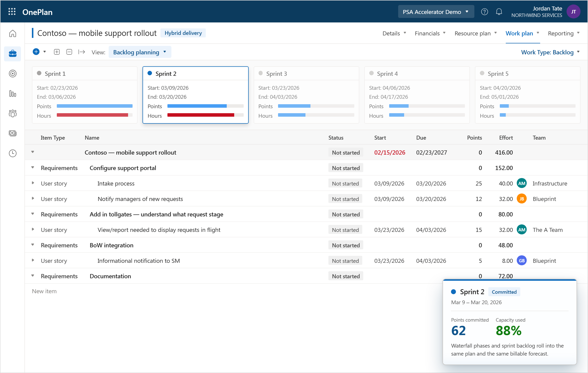Open the help question mark icon
Image resolution: width=588 pixels, height=373 pixels.
(484, 12)
